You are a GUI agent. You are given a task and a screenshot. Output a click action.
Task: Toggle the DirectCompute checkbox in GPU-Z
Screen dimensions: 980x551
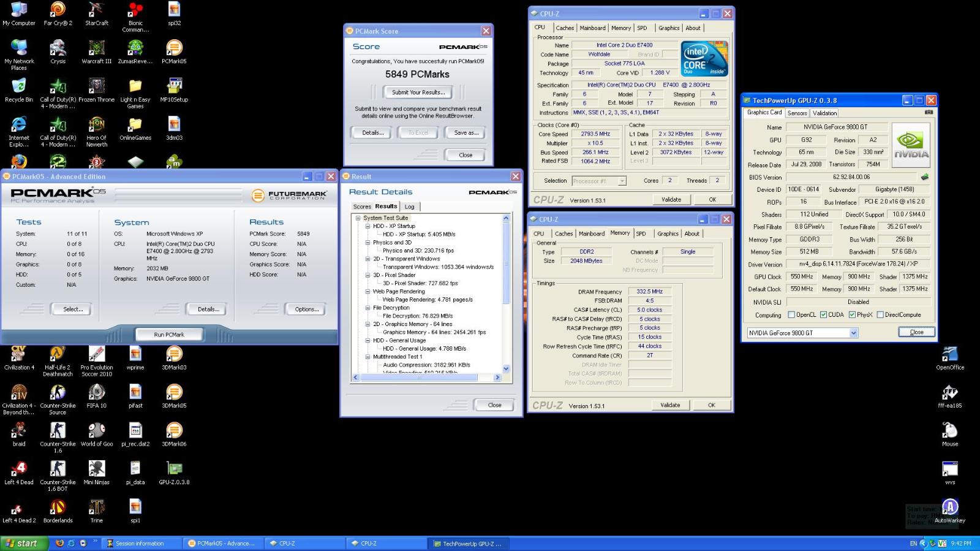tap(880, 314)
